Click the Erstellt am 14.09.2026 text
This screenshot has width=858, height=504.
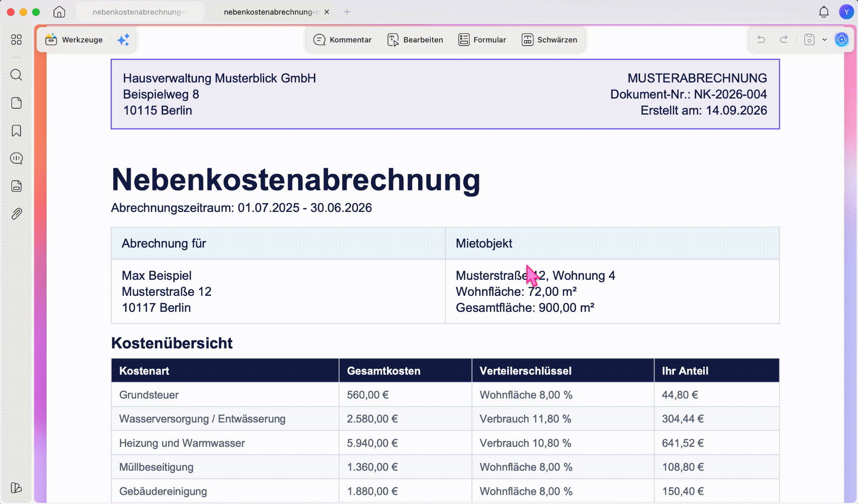point(704,110)
